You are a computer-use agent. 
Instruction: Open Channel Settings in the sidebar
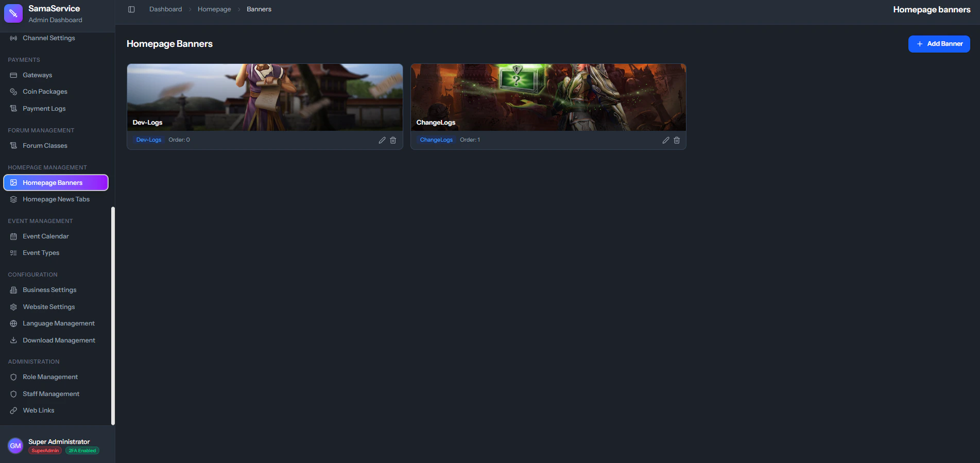click(56, 38)
